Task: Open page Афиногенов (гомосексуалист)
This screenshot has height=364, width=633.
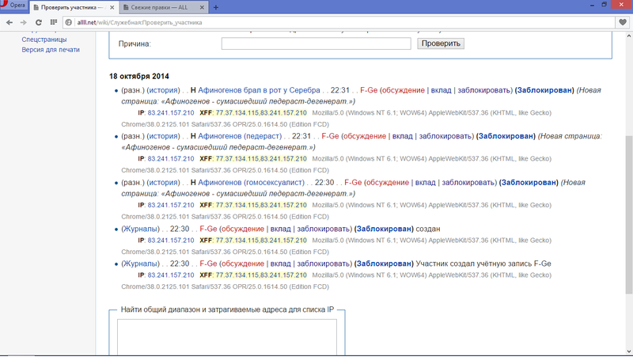Action: click(x=251, y=183)
